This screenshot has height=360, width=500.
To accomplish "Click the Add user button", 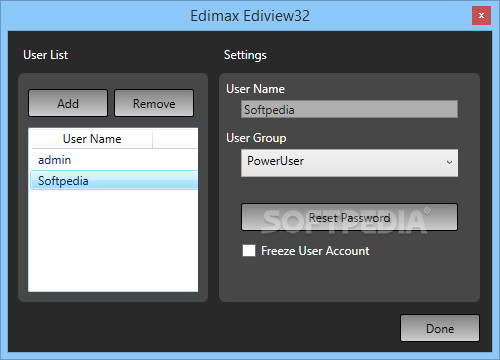I will tap(68, 103).
